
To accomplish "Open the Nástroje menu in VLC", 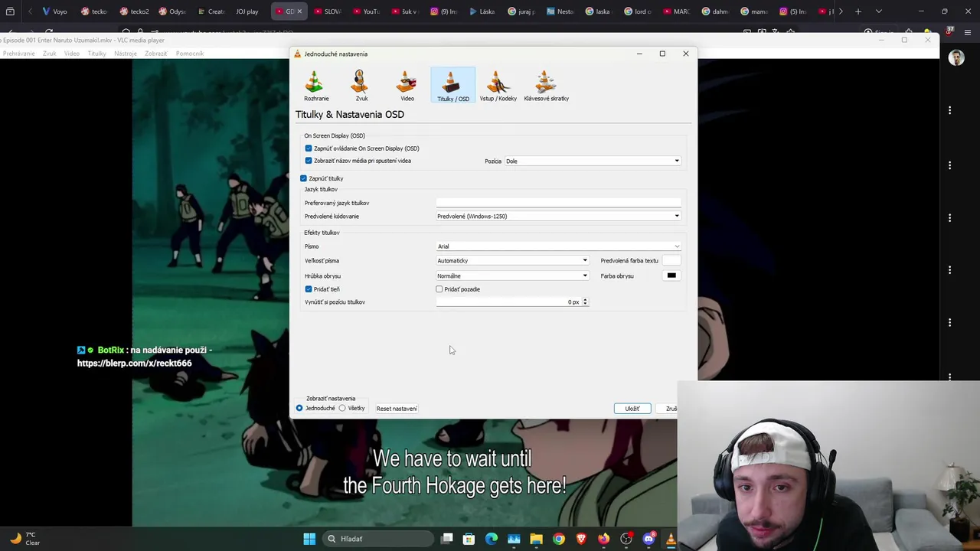I will pyautogui.click(x=126, y=54).
